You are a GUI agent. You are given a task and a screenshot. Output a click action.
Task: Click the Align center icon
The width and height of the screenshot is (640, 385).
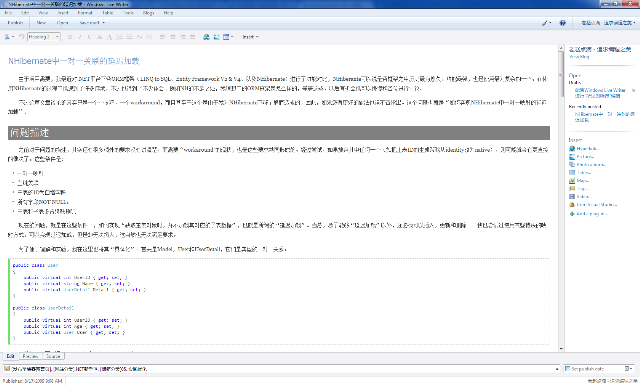coord(172,37)
